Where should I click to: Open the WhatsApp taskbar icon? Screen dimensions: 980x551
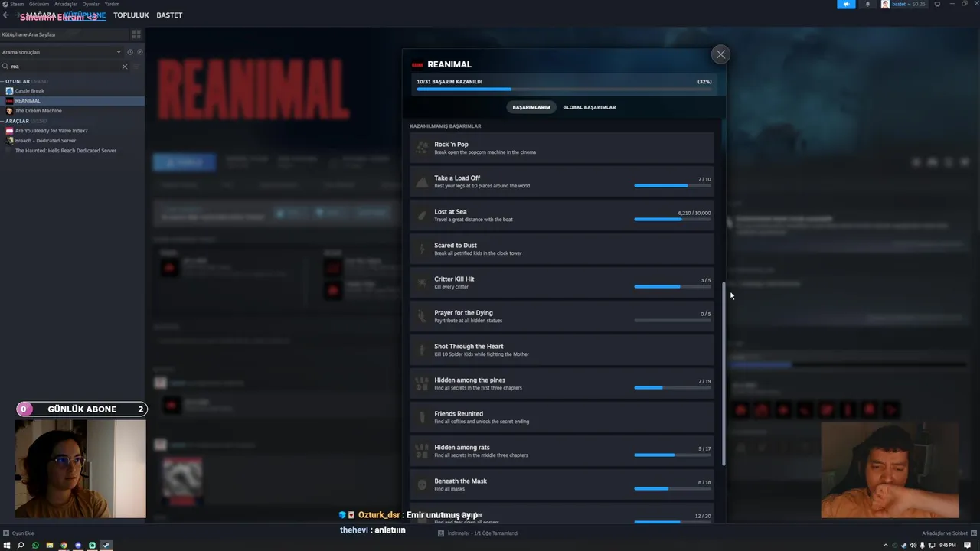pyautogui.click(x=35, y=546)
